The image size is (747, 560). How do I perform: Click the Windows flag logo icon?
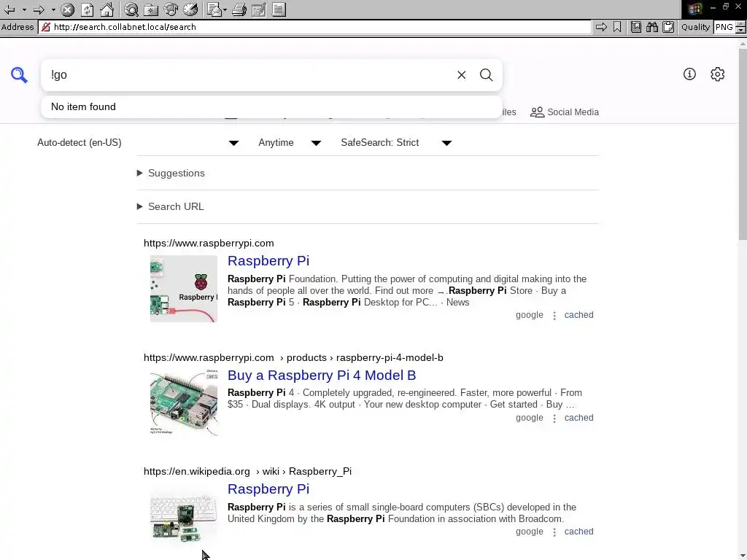click(x=694, y=9)
